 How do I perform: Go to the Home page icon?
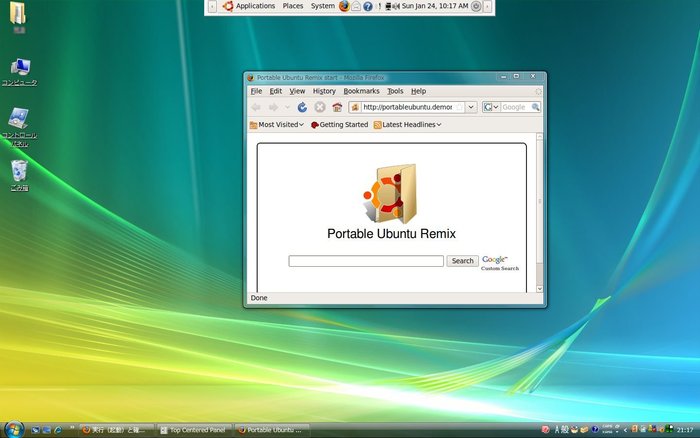coord(337,107)
